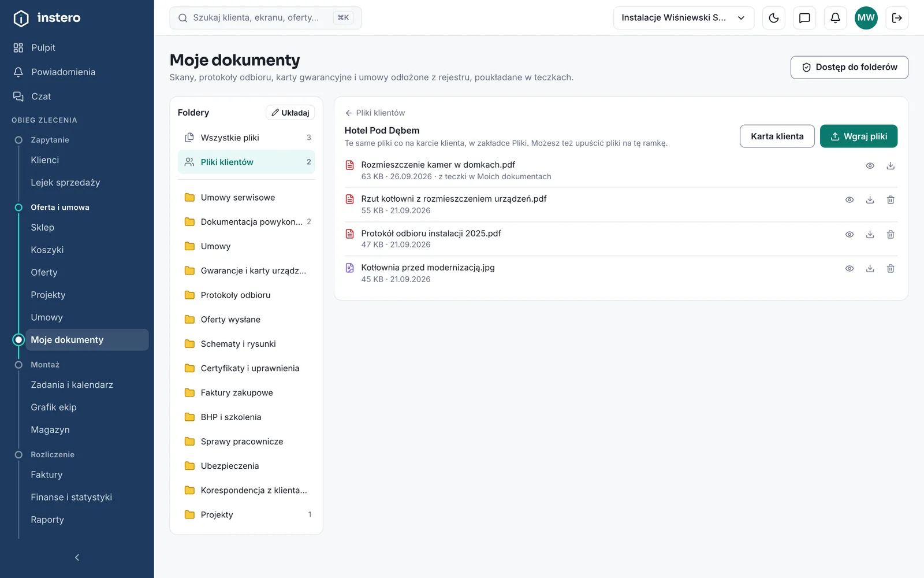Preview Rozmieszczenie kamer w domkach.pdf with the eye icon
924x578 pixels.
tap(870, 166)
